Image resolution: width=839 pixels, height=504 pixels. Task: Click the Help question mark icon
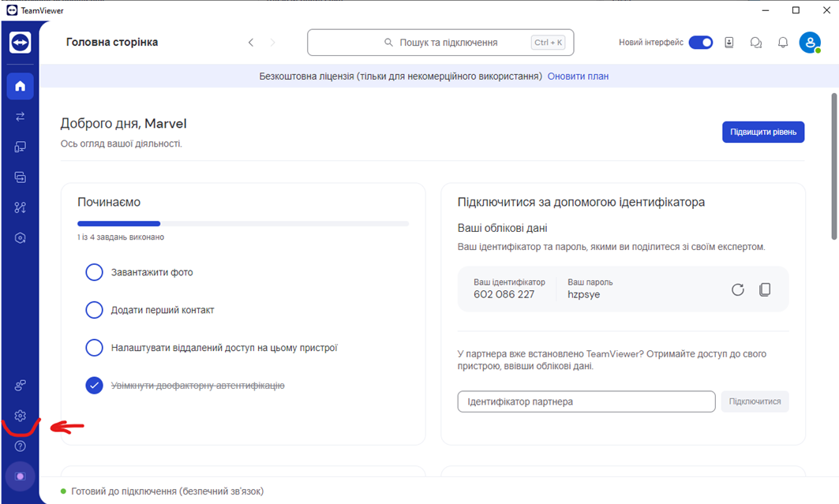[21, 446]
